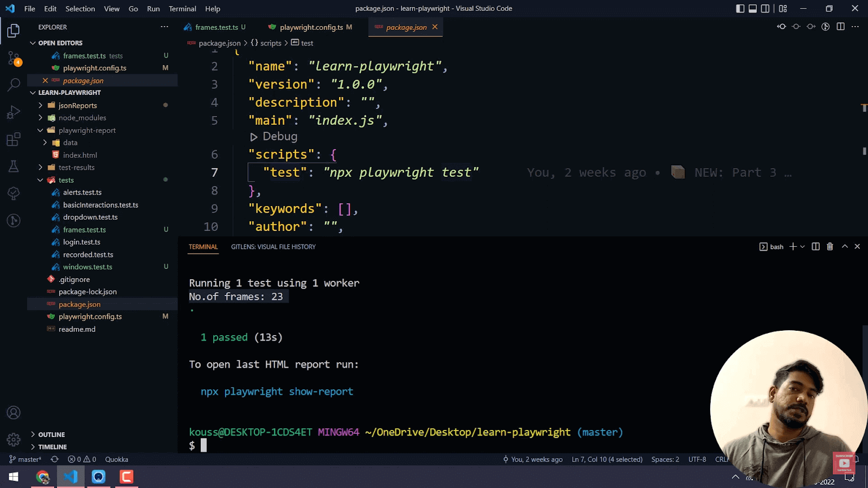Click master branch in status bar

[25, 459]
